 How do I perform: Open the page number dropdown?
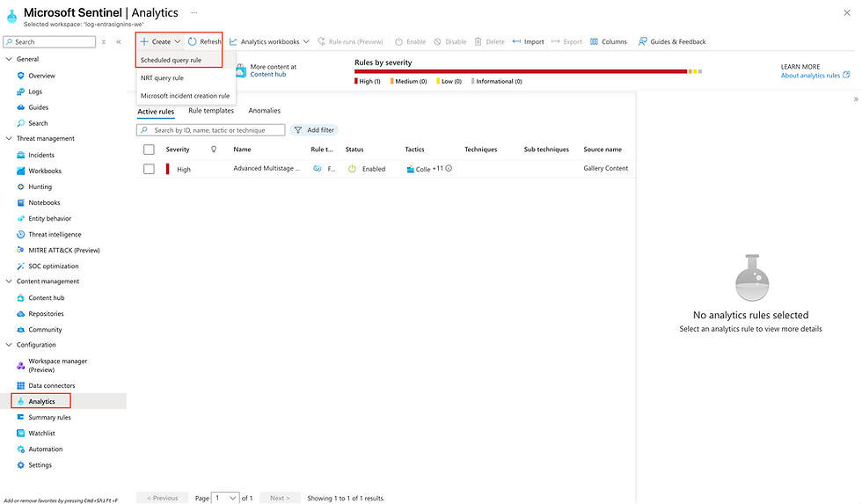point(225,498)
